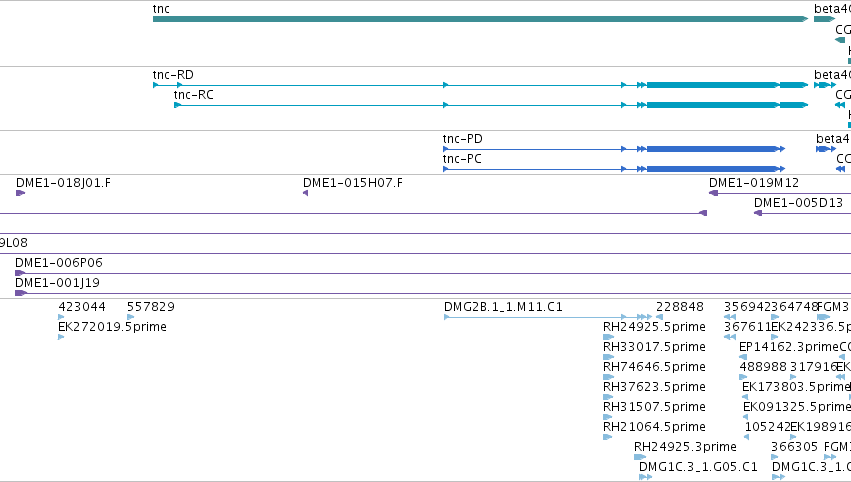Click the RH24925.5prime arrow glyph
This screenshot has height=482, width=851.
click(608, 337)
